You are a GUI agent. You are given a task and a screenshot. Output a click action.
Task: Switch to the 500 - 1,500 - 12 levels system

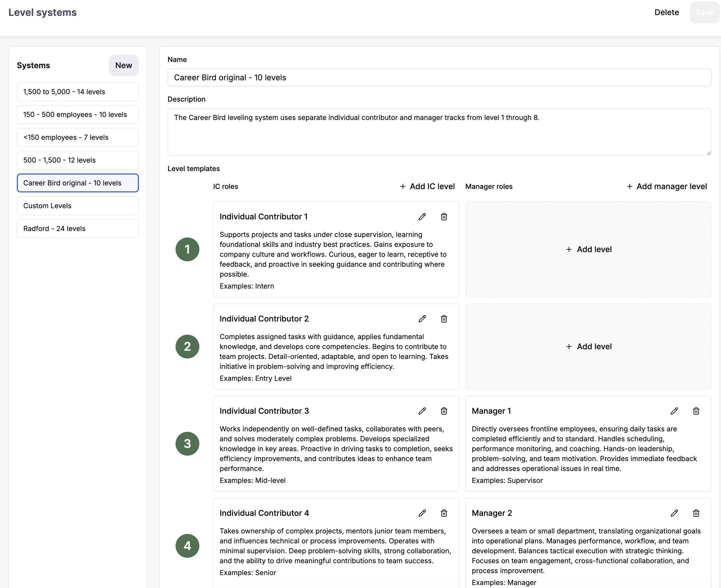tap(78, 160)
